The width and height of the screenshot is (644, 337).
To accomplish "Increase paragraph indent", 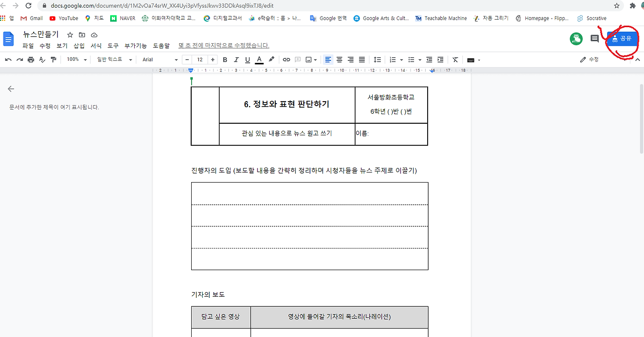I will click(440, 59).
